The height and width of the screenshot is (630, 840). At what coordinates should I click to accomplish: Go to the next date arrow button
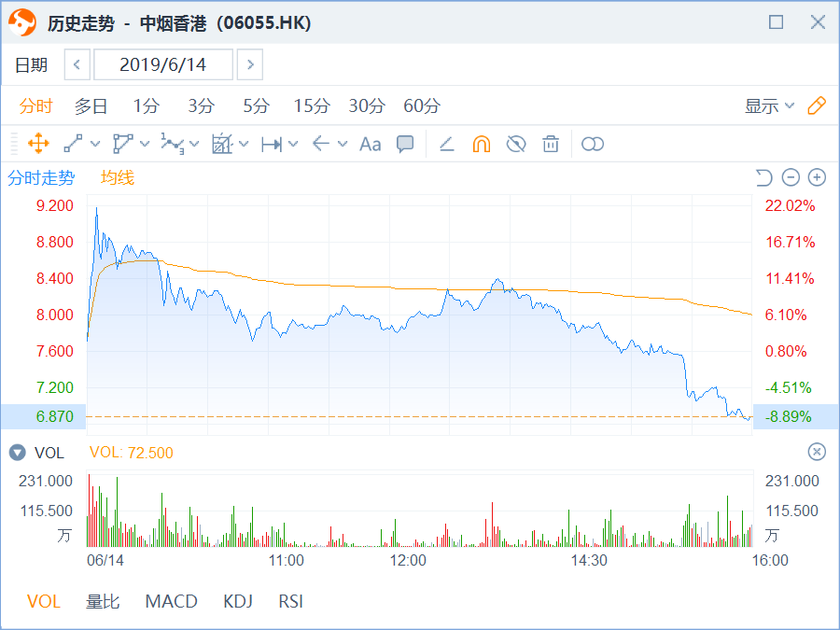(x=249, y=64)
